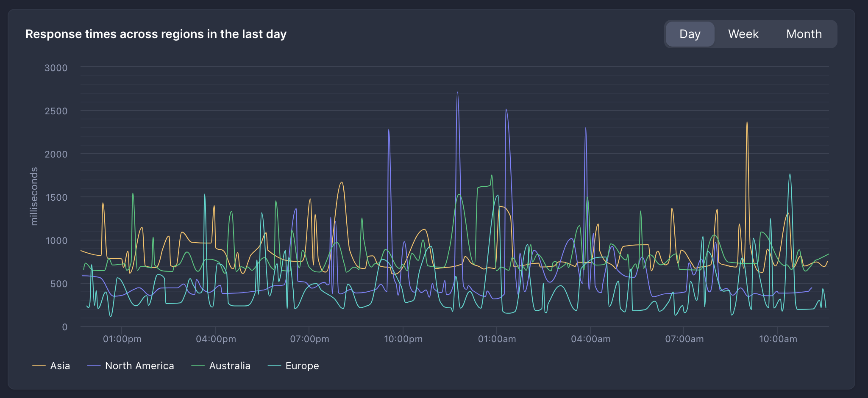This screenshot has height=398, width=868.
Task: Hide the Europe series via legend
Action: click(302, 366)
